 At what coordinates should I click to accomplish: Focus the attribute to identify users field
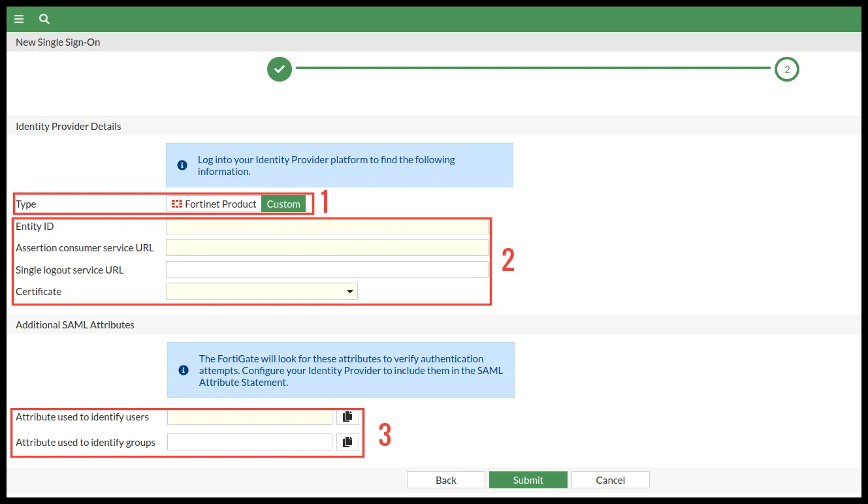point(249,417)
